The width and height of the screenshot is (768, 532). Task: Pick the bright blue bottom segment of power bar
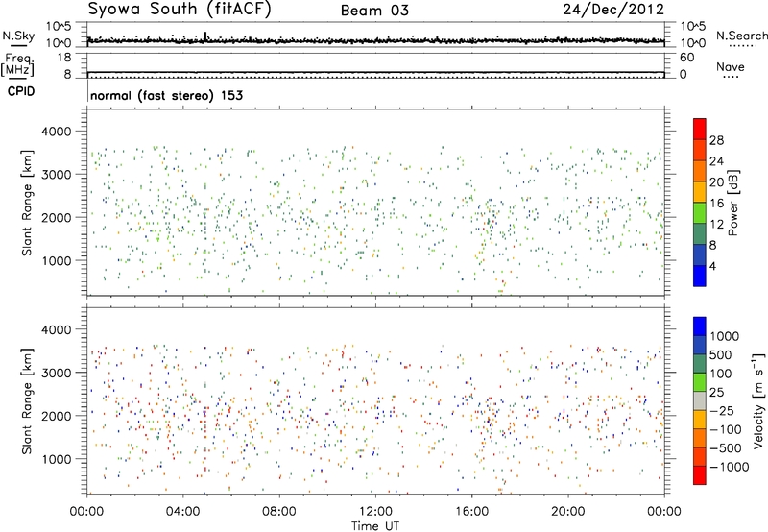(x=700, y=277)
